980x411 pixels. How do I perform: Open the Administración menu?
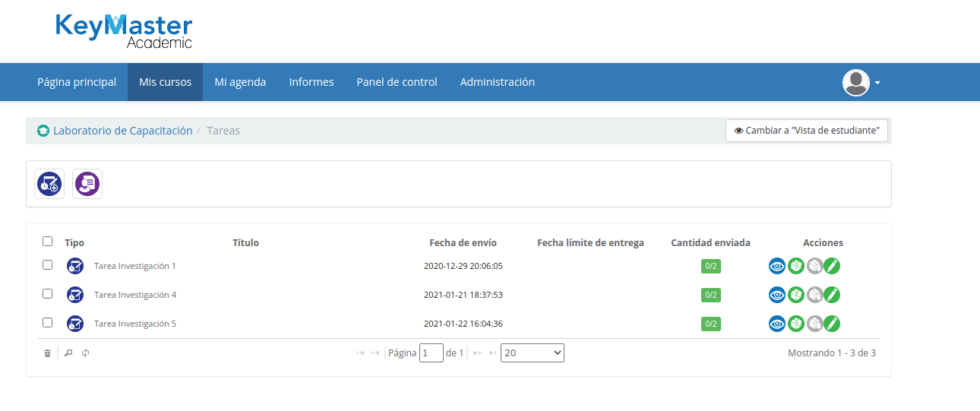[x=497, y=82]
